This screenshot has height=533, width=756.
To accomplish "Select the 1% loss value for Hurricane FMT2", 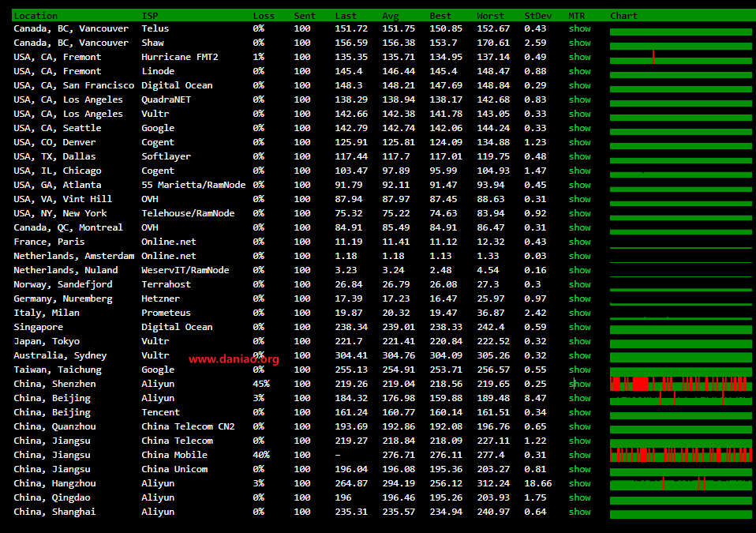I will (x=258, y=57).
